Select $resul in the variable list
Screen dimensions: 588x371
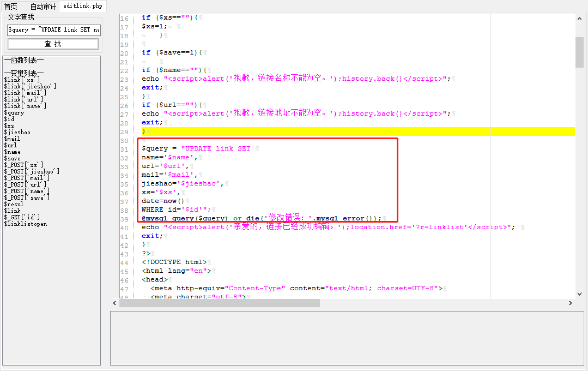[x=14, y=204]
